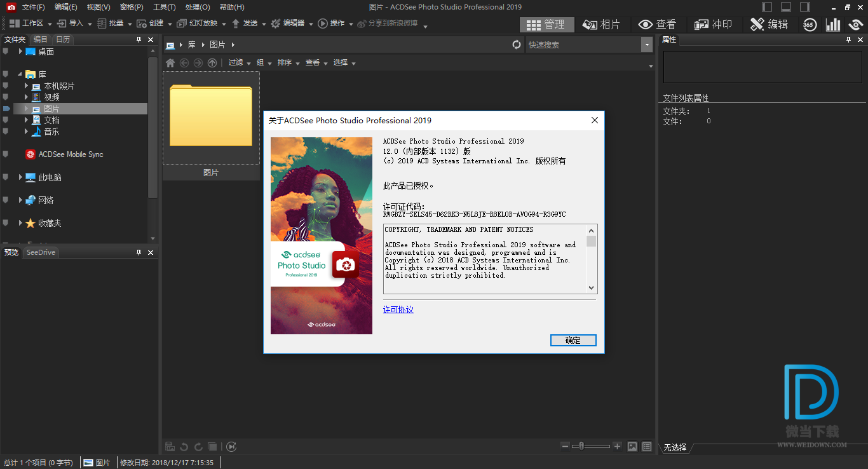Toggle easy-select marker beside 本机照片
Image resolution: width=868 pixels, height=469 pixels.
(x=6, y=86)
